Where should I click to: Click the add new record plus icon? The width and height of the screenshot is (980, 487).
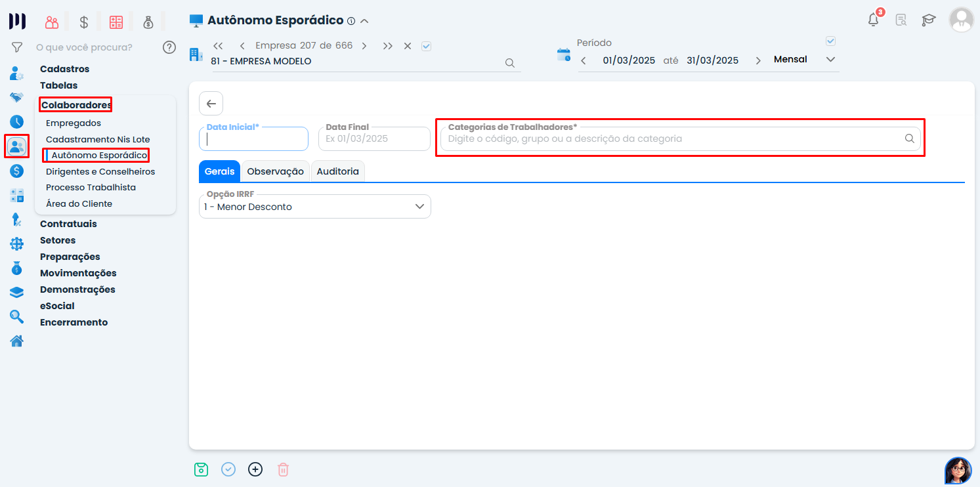255,469
